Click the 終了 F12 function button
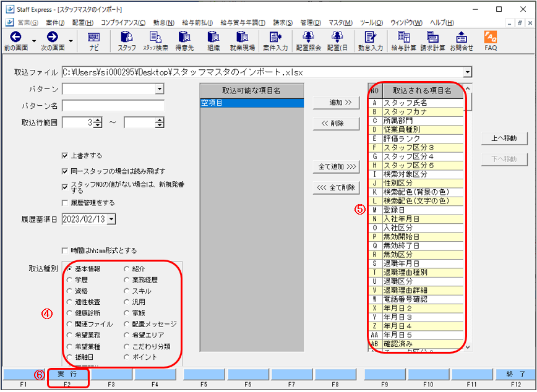The image size is (537, 392). point(516,375)
